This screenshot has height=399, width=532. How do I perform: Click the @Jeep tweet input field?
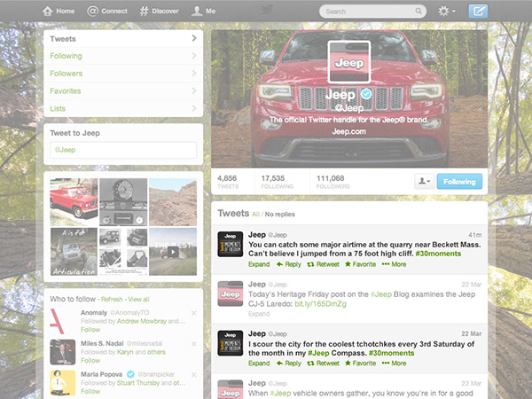pos(123,150)
